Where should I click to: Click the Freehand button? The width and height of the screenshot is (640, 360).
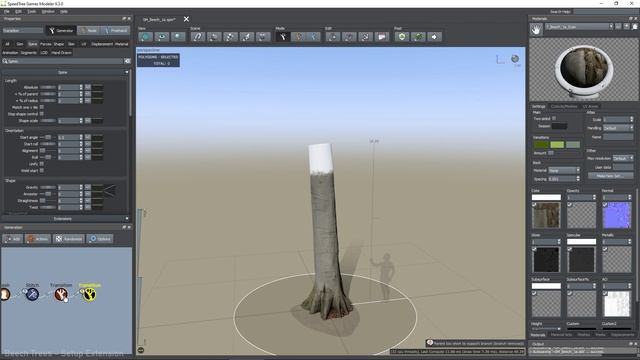tap(115, 30)
